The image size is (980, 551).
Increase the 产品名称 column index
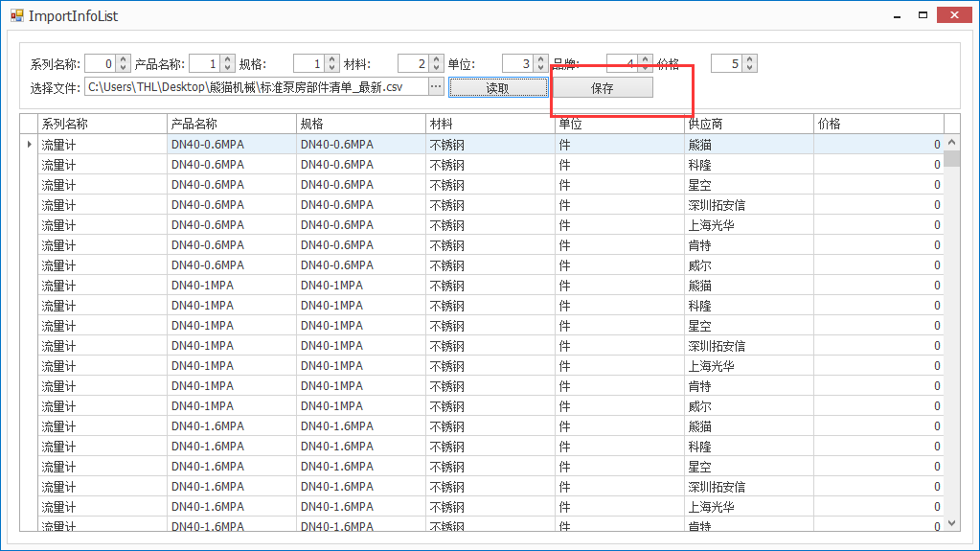227,59
